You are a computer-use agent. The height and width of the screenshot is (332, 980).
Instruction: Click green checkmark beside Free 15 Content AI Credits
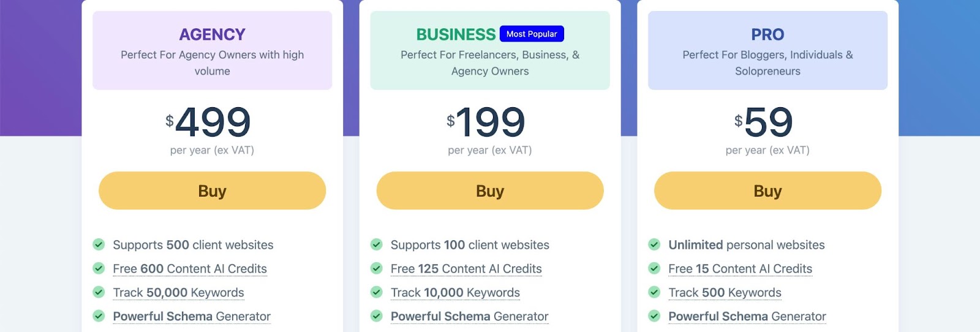654,268
